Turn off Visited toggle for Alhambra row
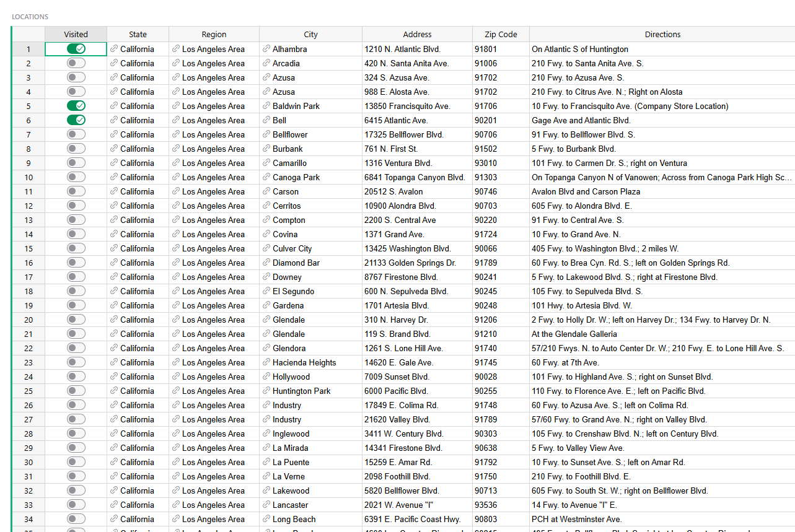This screenshot has width=795, height=532. click(x=76, y=49)
